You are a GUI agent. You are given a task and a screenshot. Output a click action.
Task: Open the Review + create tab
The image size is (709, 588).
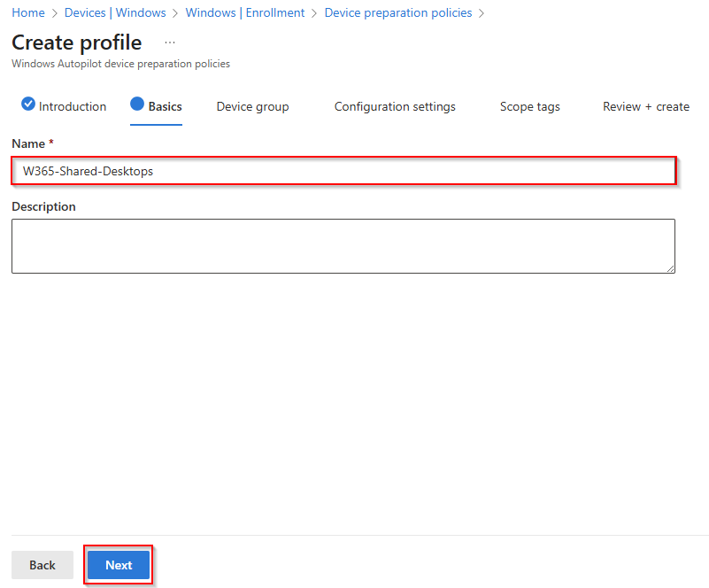(x=645, y=106)
